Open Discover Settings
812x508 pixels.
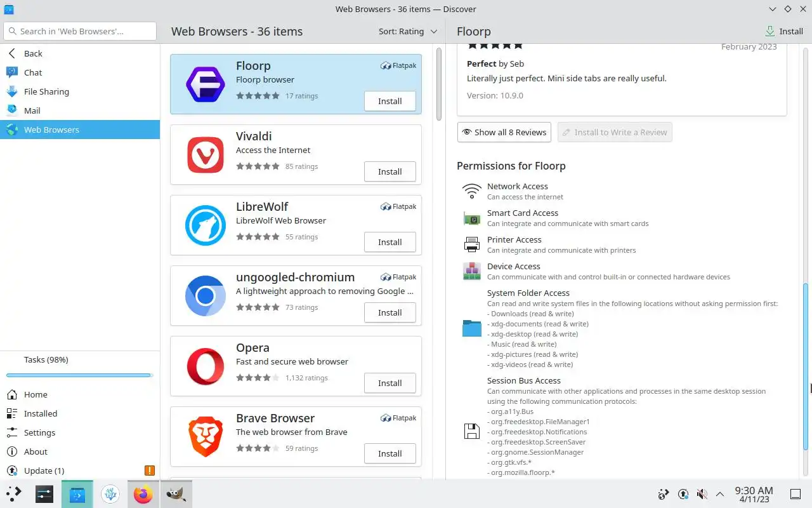[x=80, y=432]
